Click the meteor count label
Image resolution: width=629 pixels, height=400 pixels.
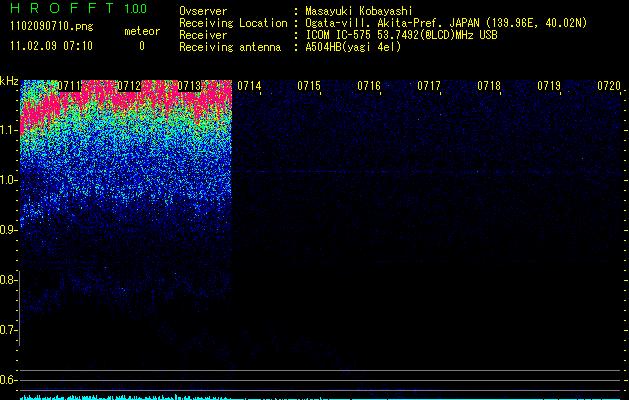(142, 31)
